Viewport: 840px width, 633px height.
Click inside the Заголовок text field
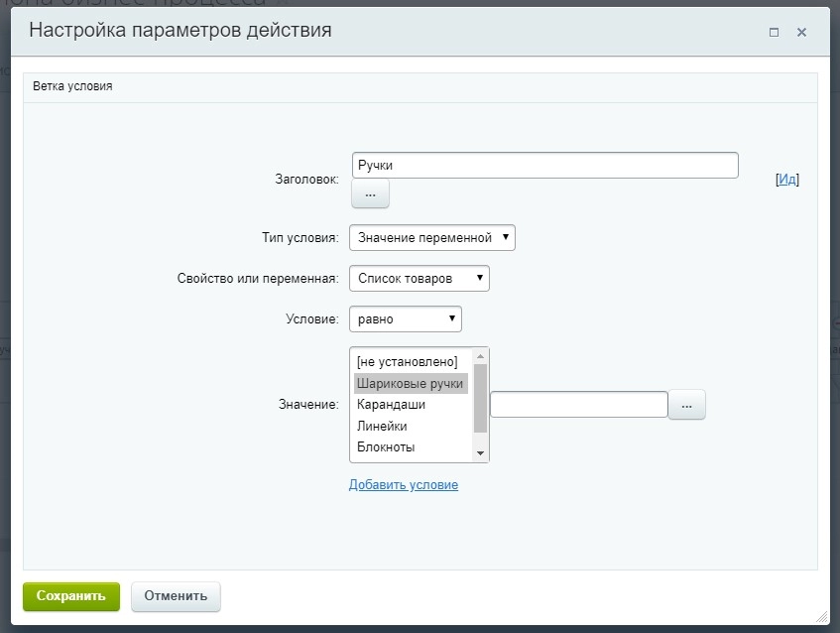click(x=545, y=165)
